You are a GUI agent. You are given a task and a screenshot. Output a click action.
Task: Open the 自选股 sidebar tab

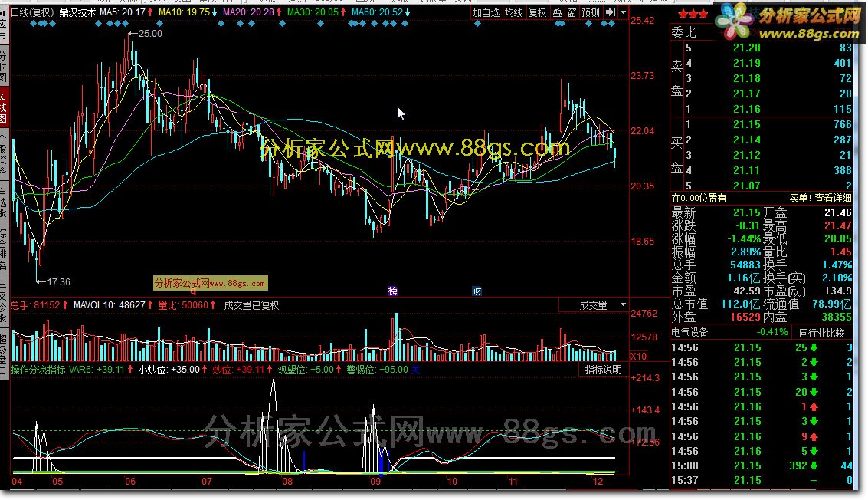(3, 202)
